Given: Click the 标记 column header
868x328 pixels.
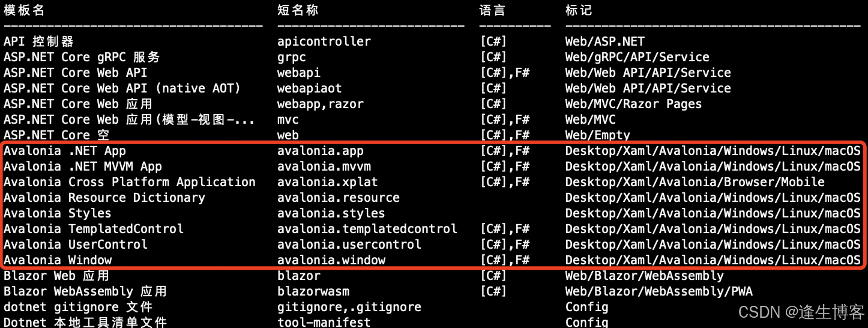Looking at the screenshot, I should click(579, 10).
